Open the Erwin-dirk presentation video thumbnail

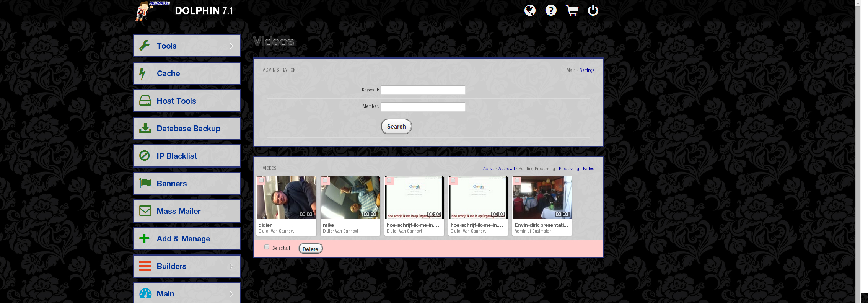[542, 198]
